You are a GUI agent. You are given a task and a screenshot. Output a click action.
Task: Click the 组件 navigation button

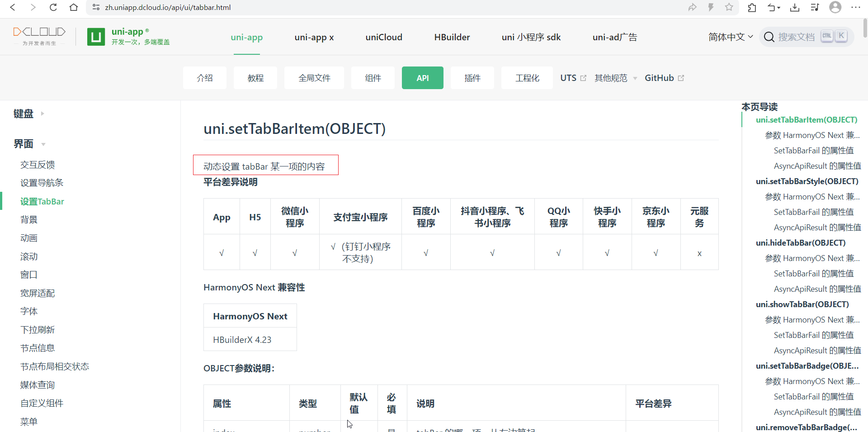pos(373,78)
